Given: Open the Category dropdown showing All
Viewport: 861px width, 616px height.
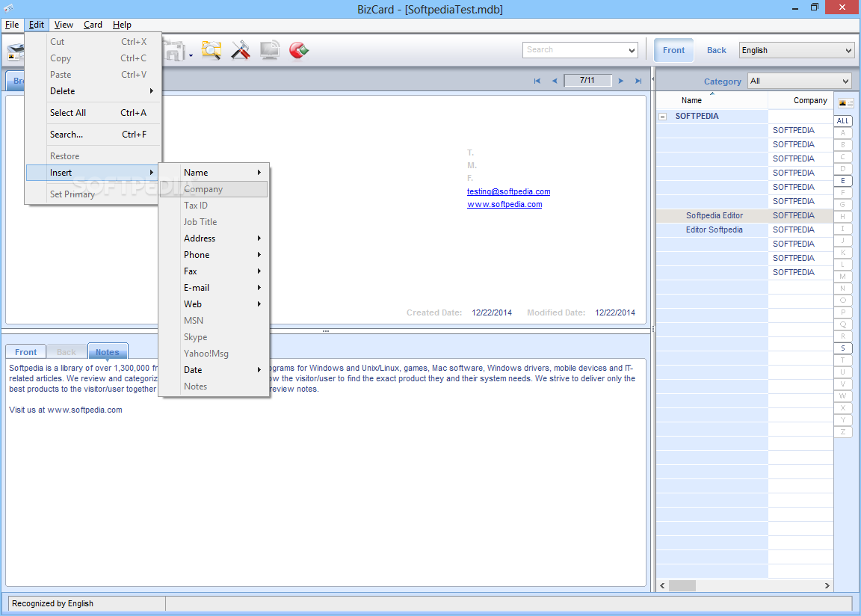Looking at the screenshot, I should point(845,81).
